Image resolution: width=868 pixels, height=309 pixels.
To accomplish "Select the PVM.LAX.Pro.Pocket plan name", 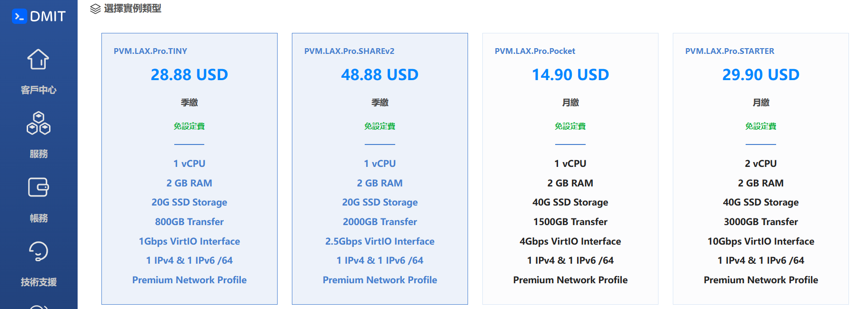I will pyautogui.click(x=535, y=51).
